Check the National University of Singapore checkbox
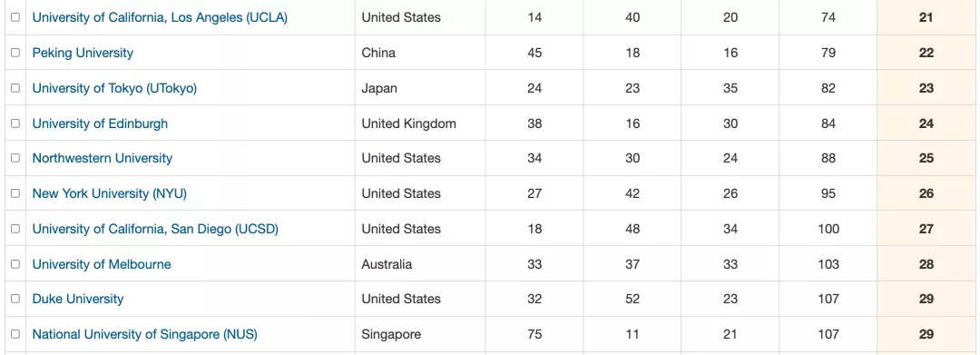The width and height of the screenshot is (980, 355). tap(15, 334)
